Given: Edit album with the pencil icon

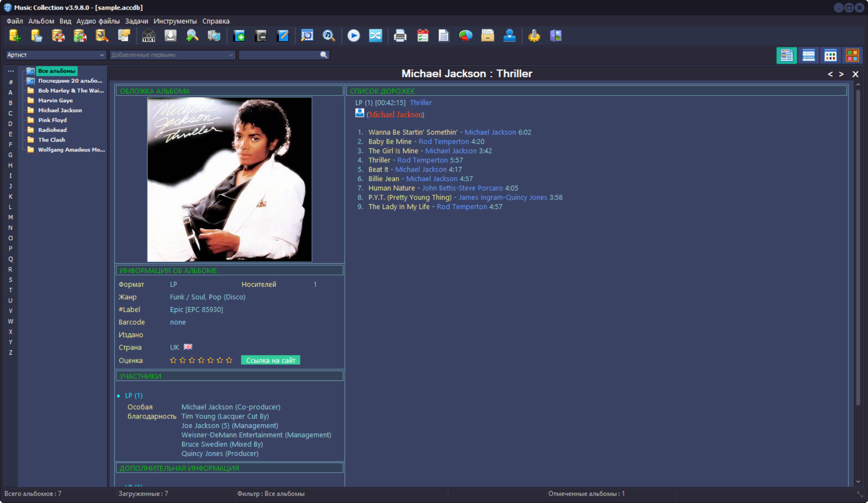Looking at the screenshot, I should coord(283,36).
